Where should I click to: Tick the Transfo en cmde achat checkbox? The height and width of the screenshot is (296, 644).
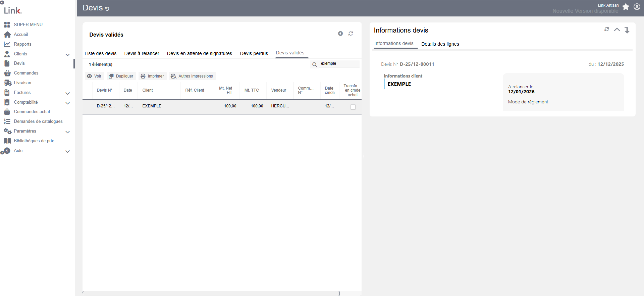pyautogui.click(x=353, y=107)
